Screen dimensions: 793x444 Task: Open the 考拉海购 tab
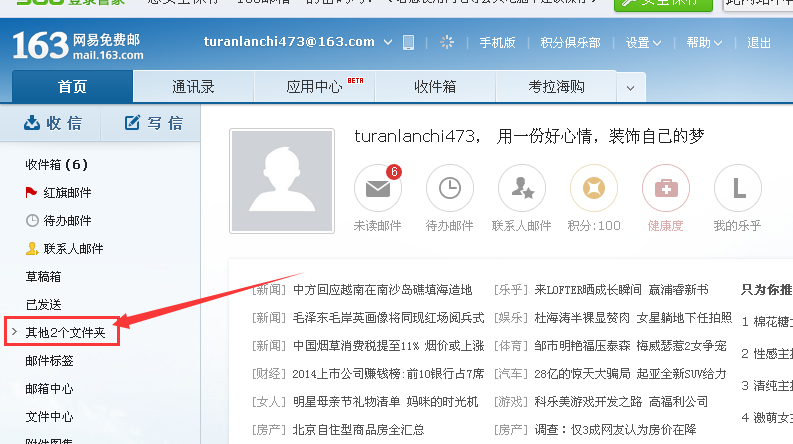coord(556,86)
